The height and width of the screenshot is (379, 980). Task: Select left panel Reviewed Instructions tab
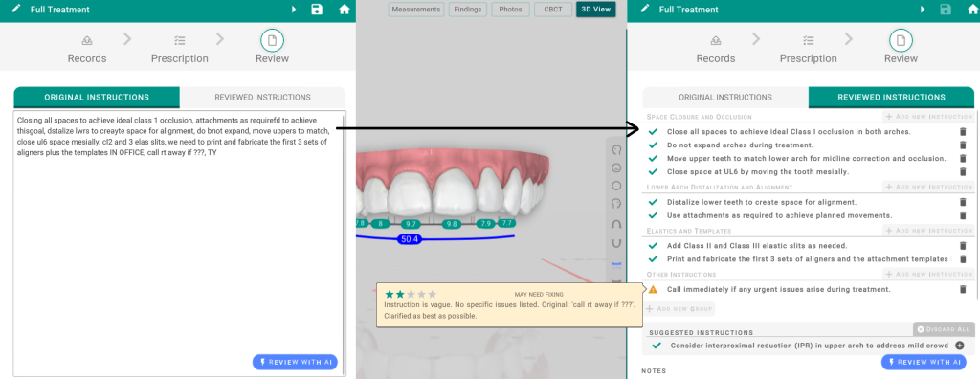[x=262, y=97]
